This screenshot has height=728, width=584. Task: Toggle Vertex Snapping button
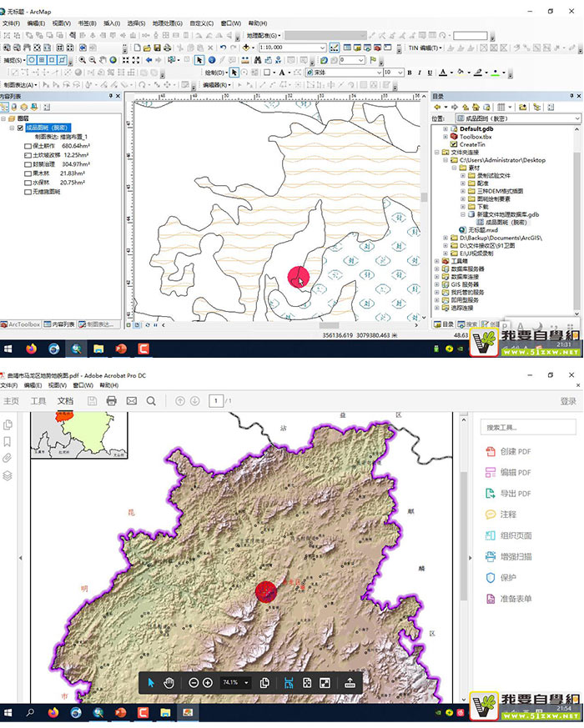pos(52,60)
